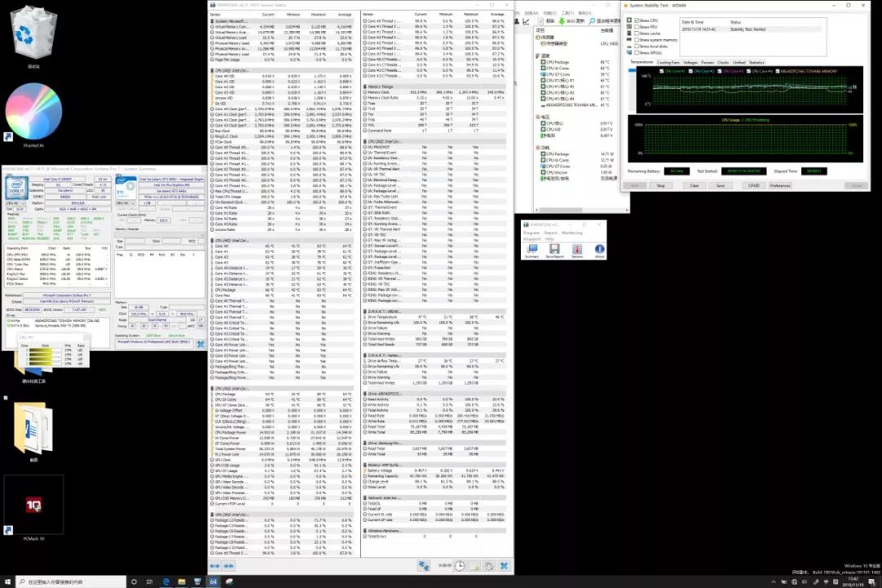882x588 pixels.
Task: Click the CPUID button in Stability Test
Action: [x=754, y=185]
